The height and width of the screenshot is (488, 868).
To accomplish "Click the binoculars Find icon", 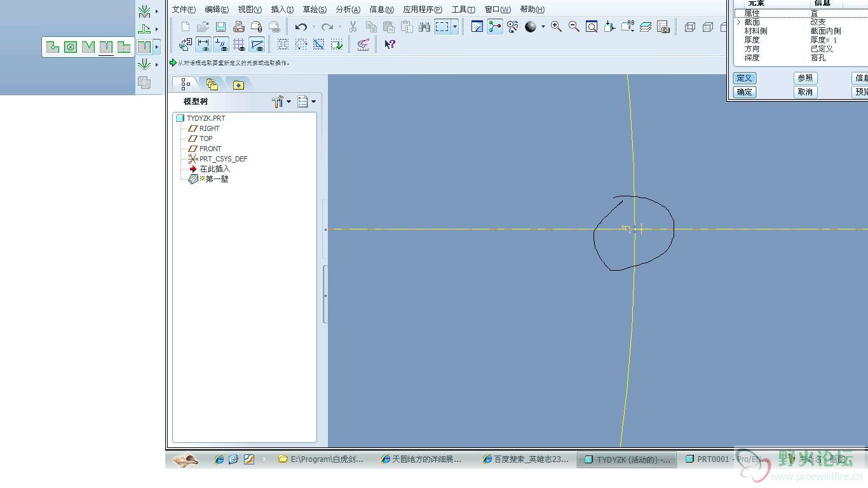I will [x=424, y=27].
